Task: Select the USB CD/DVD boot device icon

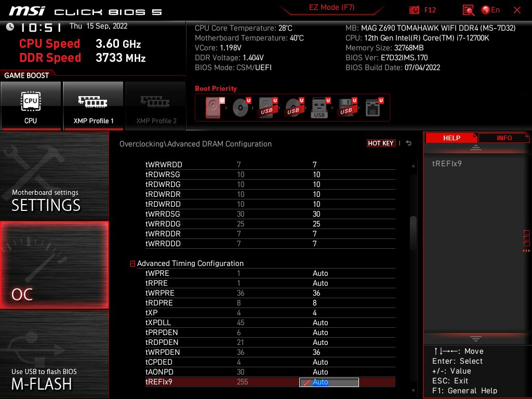Action: [295, 107]
